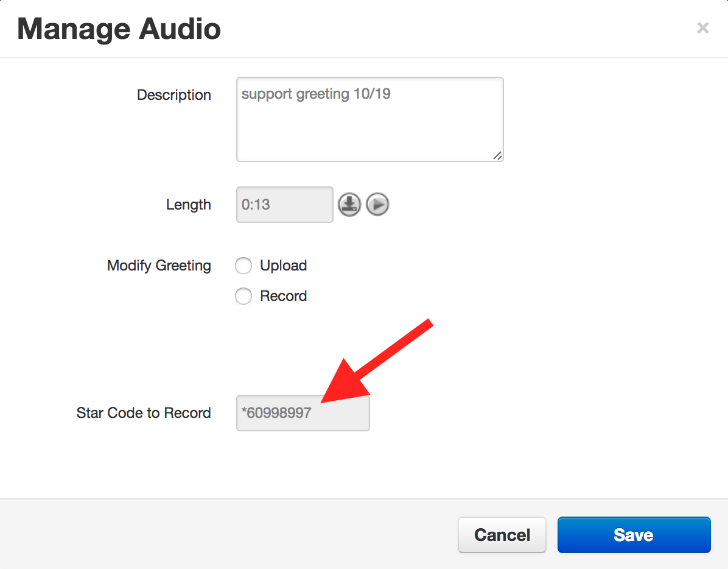Select the Record radio button
728x569 pixels.
click(x=243, y=296)
